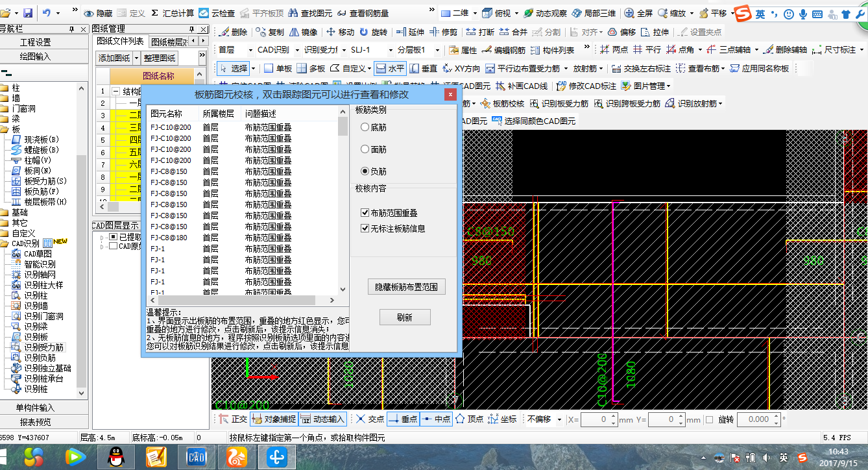Screen dimensions: 868x470
Task: Toggle 垂点 perpendicular snap
Action: pyautogui.click(x=403, y=419)
